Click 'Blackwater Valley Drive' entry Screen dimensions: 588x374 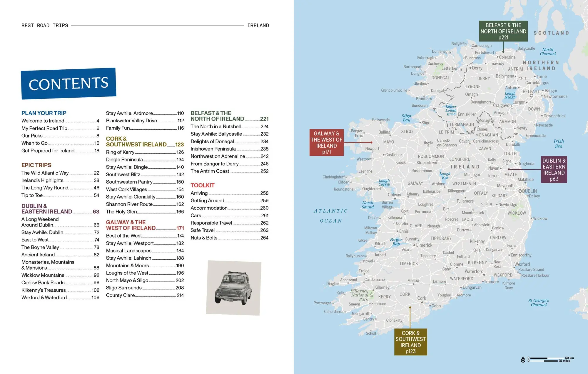145,121
